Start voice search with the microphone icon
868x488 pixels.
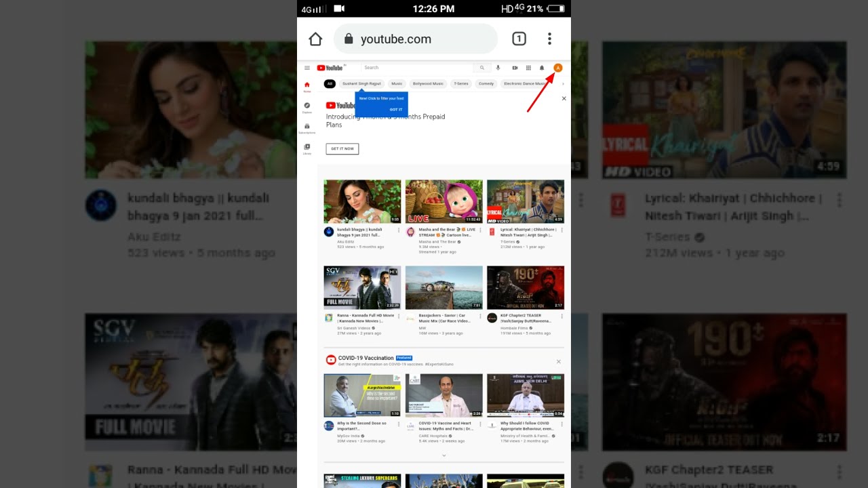[x=498, y=68]
